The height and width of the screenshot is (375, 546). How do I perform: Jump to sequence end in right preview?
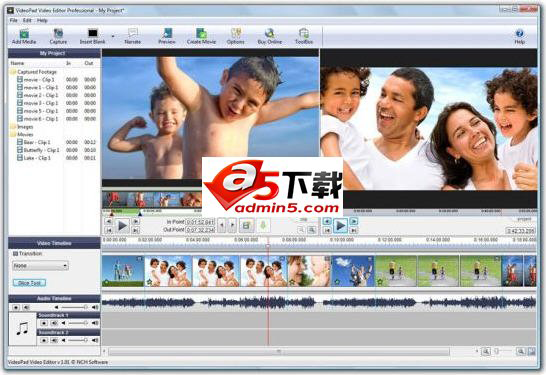354,230
